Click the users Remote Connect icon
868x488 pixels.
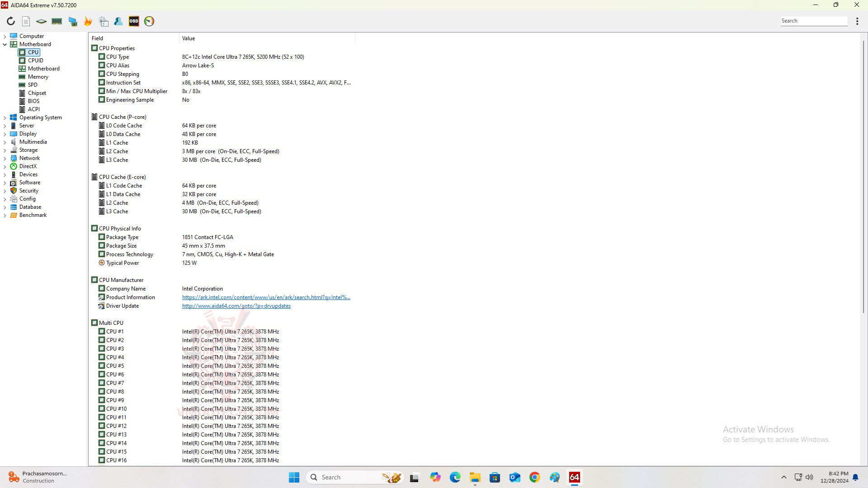[118, 21]
